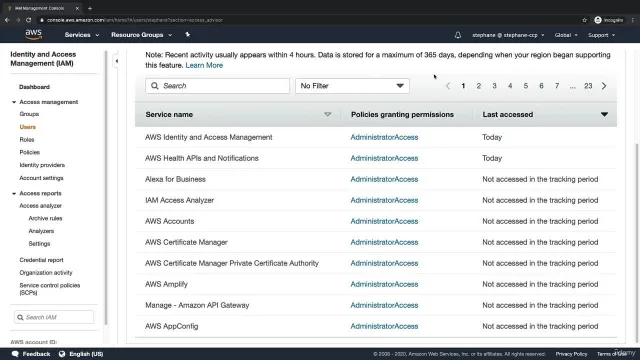Open AdministratorAccess policy for Alexa for Business
The image size is (640, 360).
pos(384,179)
